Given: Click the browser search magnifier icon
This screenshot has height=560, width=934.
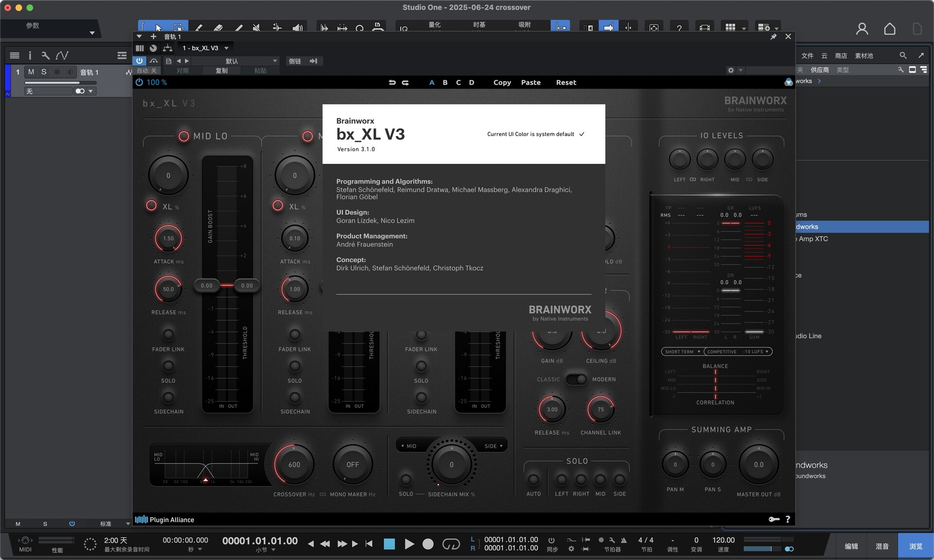Looking at the screenshot, I should tap(903, 55).
